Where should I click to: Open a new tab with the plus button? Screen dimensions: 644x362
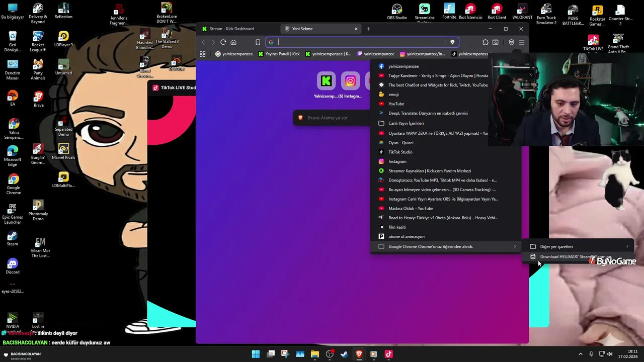[x=368, y=29]
